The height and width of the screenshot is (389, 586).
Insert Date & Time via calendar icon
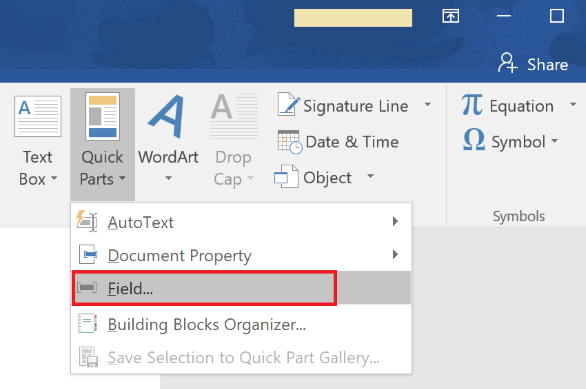click(x=290, y=142)
